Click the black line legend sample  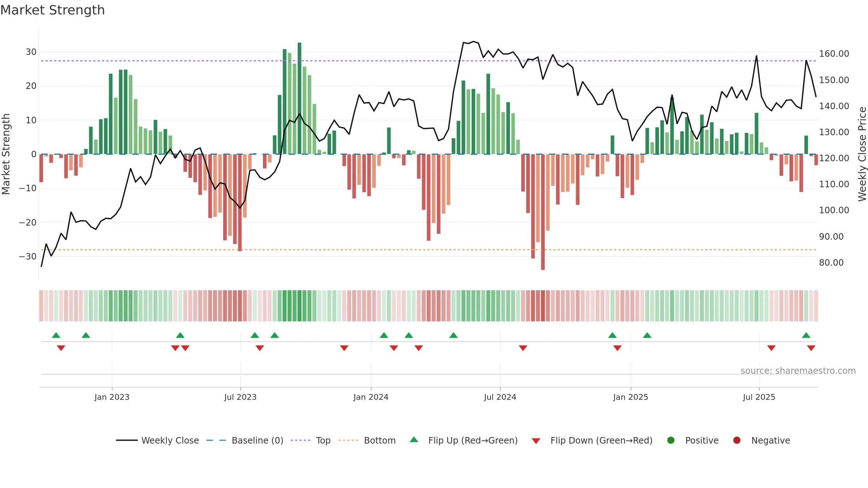coord(127,440)
